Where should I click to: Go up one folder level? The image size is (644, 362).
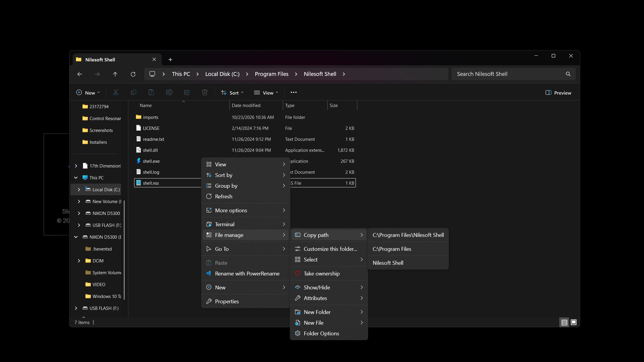(x=115, y=74)
